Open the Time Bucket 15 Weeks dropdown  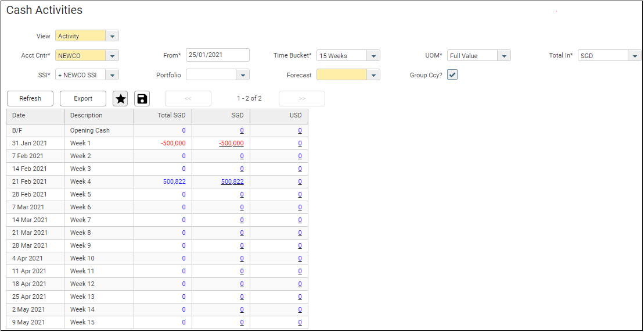pos(374,56)
